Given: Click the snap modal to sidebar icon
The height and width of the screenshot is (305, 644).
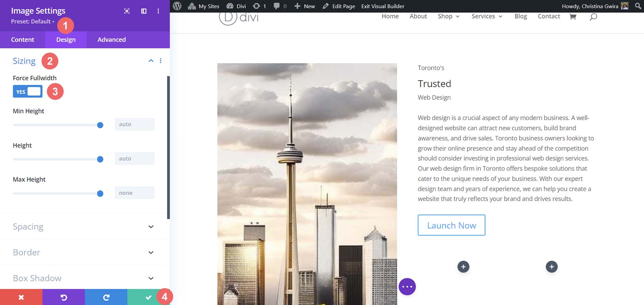Looking at the screenshot, I should (144, 11).
